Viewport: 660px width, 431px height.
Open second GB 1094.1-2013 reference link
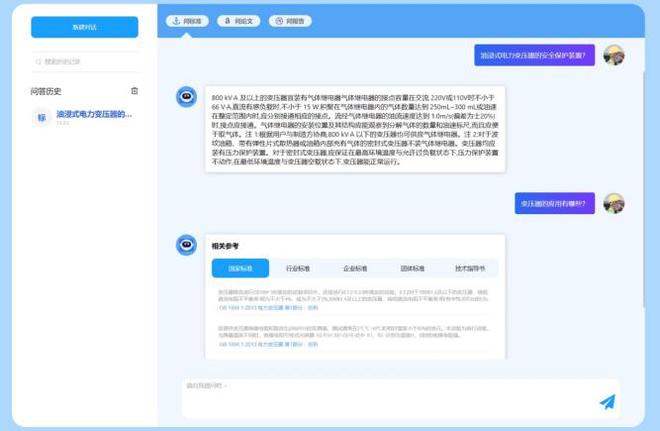(269, 344)
